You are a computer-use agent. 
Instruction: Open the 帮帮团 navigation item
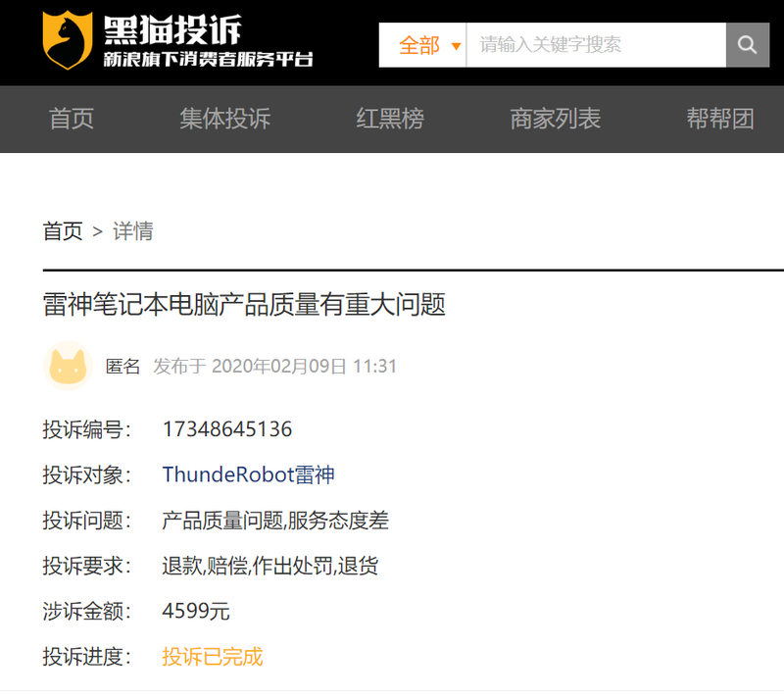[720, 119]
